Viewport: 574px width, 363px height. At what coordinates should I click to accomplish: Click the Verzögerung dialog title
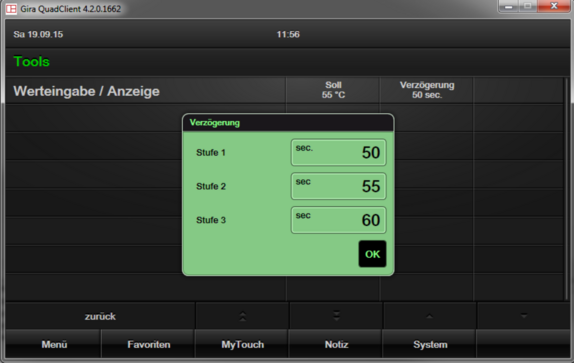tap(215, 123)
